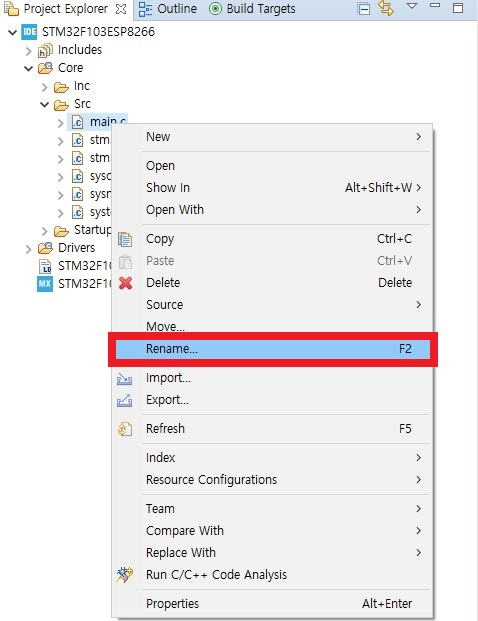Open the Show In submenu

coord(272,187)
